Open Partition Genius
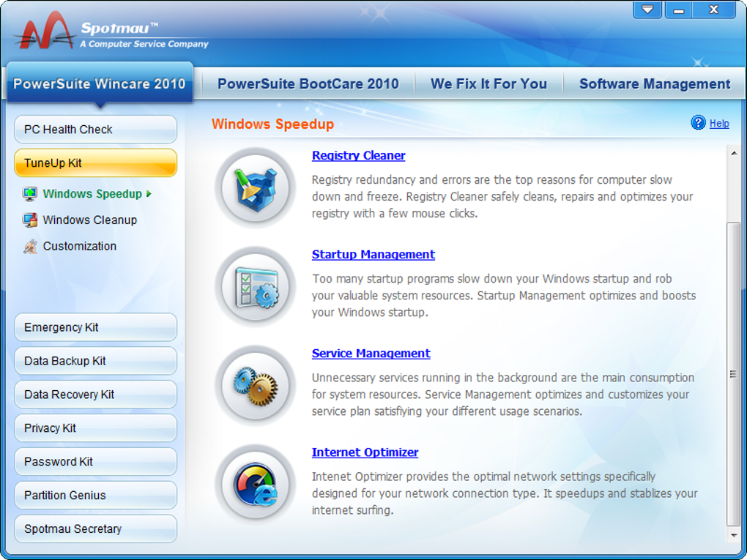747x560 pixels. point(96,496)
